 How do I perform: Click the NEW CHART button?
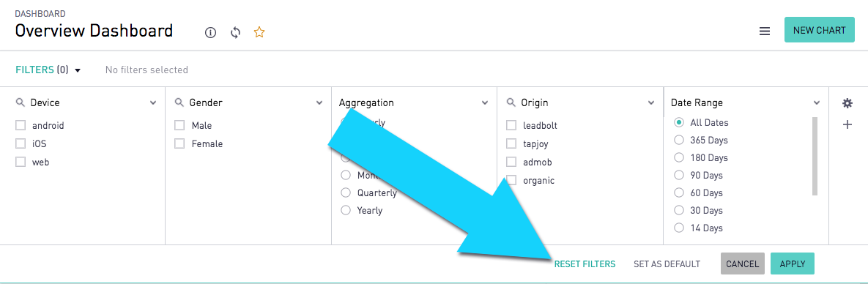[x=819, y=30]
